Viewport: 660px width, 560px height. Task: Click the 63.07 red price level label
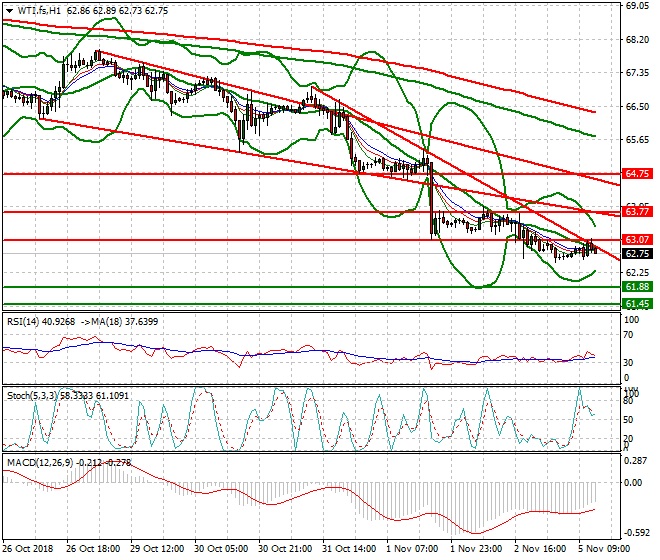[638, 240]
